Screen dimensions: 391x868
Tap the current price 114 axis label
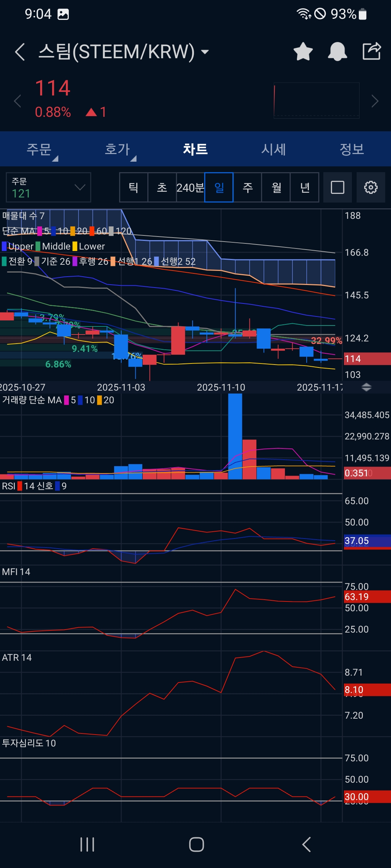point(367,359)
